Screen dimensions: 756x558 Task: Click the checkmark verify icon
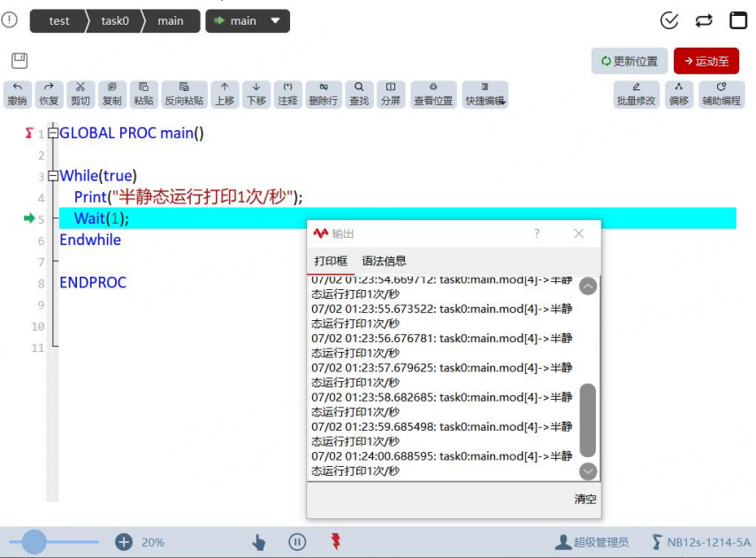point(668,20)
